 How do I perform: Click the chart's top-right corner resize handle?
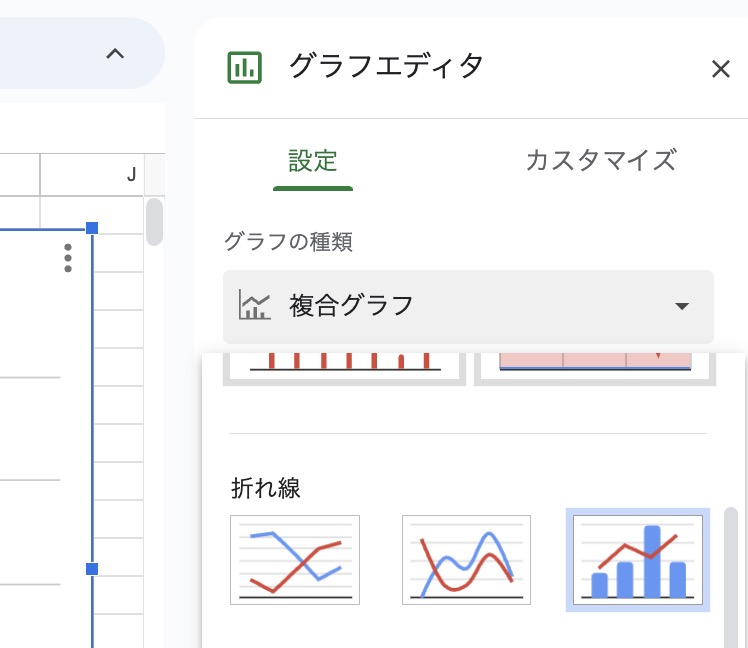pos(92,229)
